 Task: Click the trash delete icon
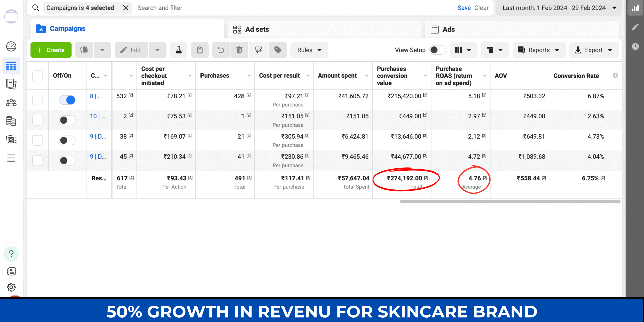[239, 50]
